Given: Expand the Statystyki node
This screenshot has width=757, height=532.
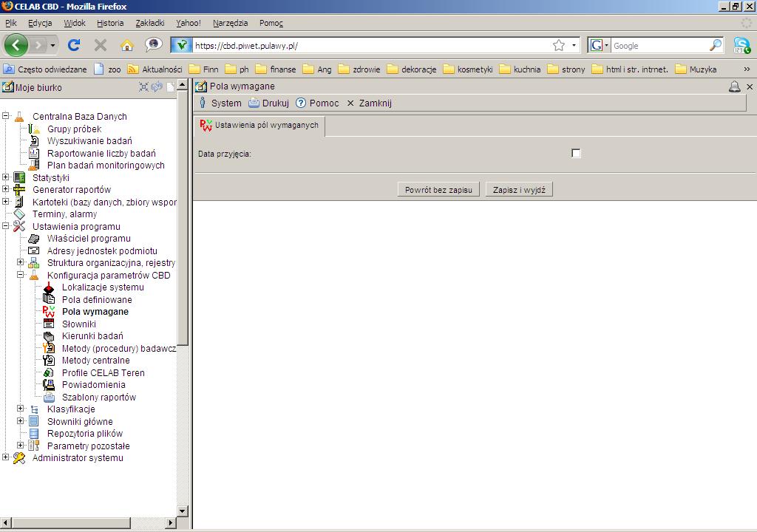Looking at the screenshot, I should pos(5,177).
